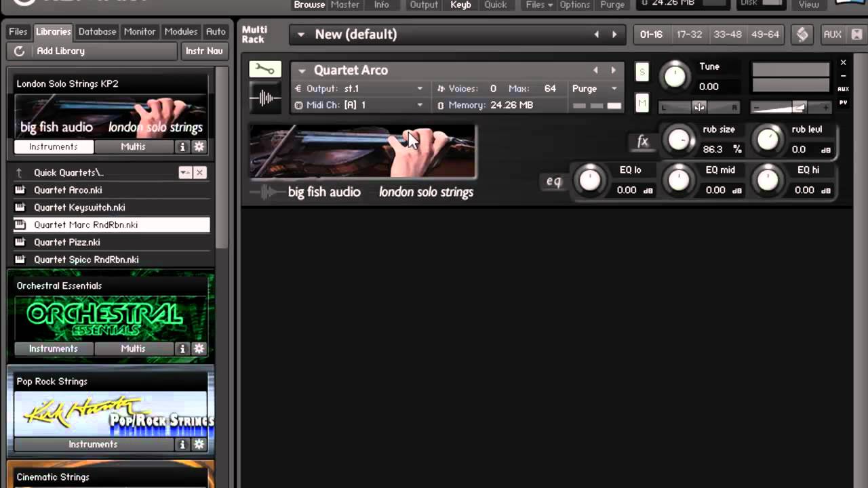Click the Max voices value 64

(550, 89)
